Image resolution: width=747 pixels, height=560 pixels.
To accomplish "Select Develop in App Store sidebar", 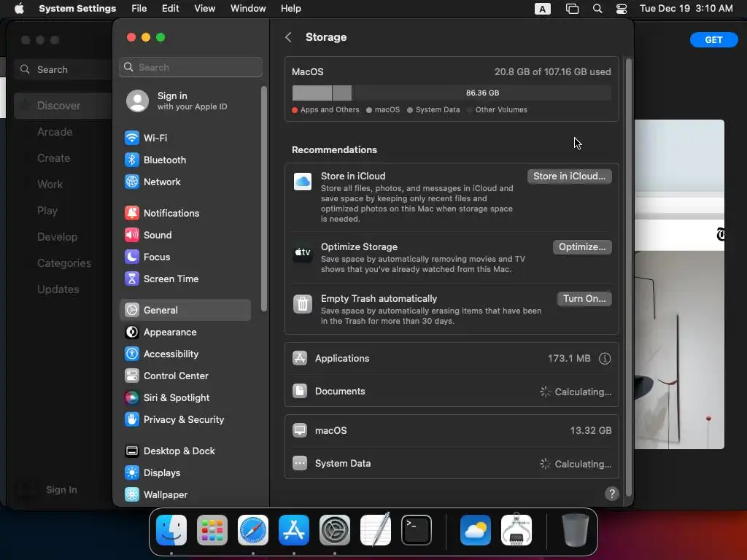I will click(x=63, y=237).
